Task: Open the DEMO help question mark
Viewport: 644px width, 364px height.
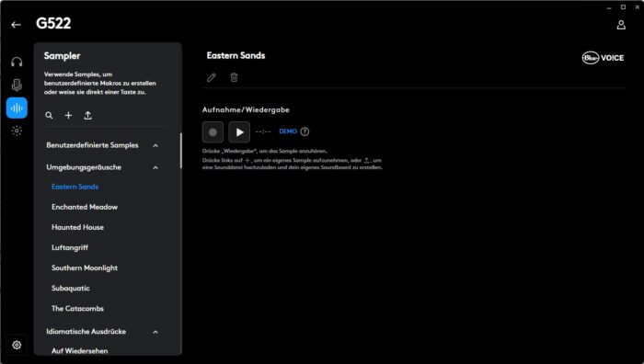Action: click(305, 131)
